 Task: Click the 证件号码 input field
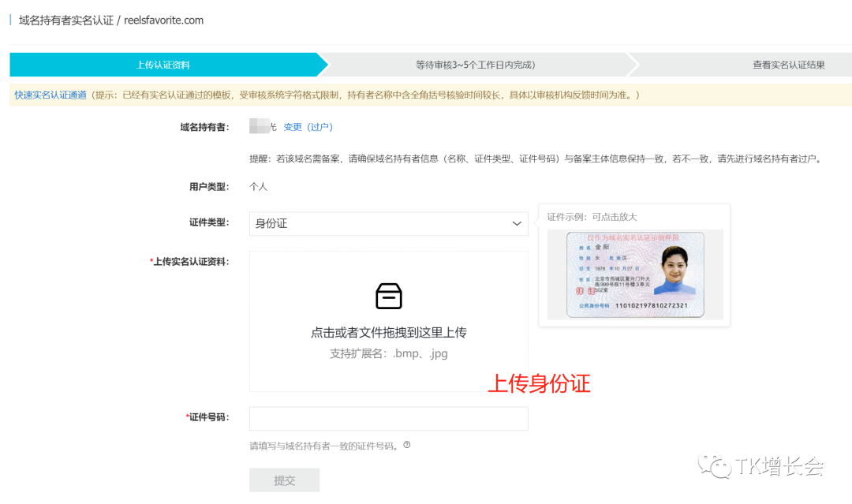[x=388, y=418]
